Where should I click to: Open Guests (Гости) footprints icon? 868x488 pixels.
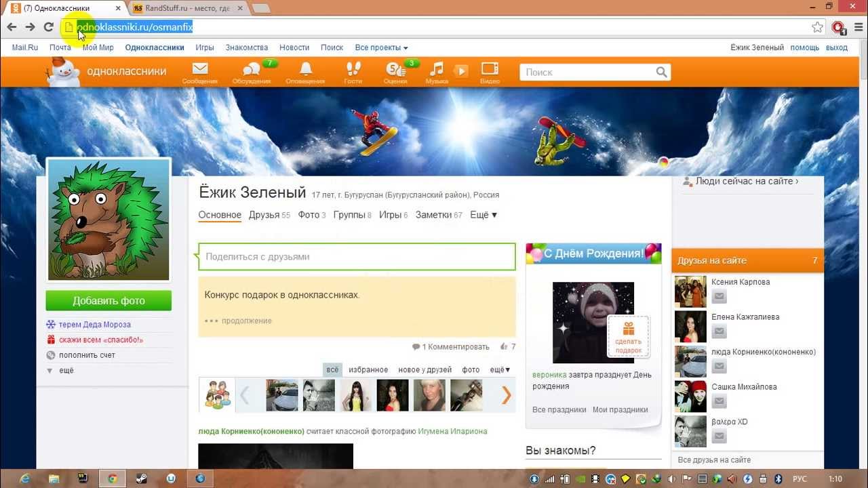[x=353, y=69]
